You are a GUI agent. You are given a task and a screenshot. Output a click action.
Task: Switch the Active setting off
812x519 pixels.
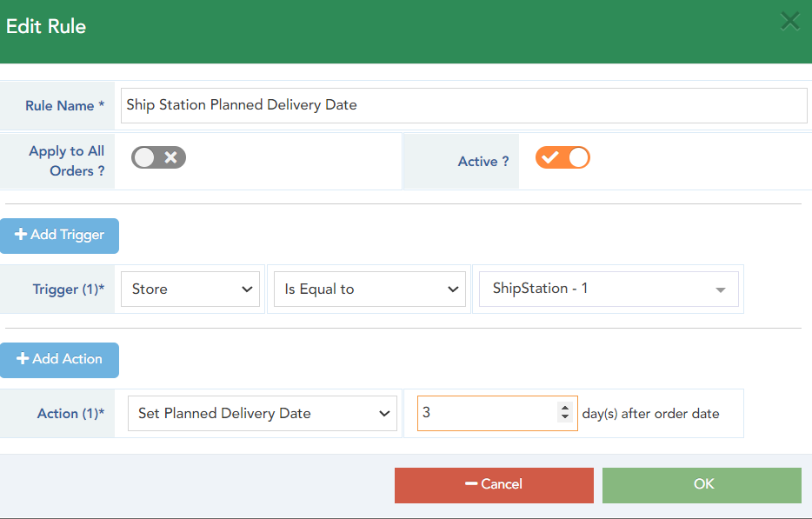click(562, 157)
